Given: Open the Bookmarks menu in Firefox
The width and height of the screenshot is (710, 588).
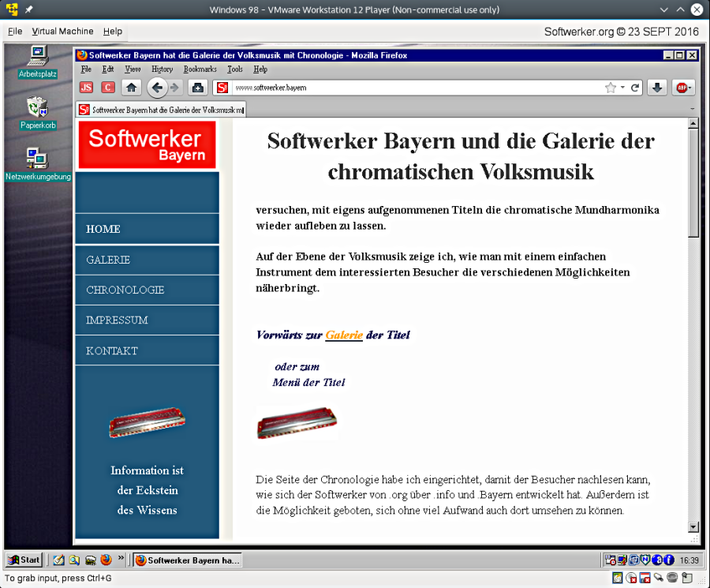Looking at the screenshot, I should 200,69.
